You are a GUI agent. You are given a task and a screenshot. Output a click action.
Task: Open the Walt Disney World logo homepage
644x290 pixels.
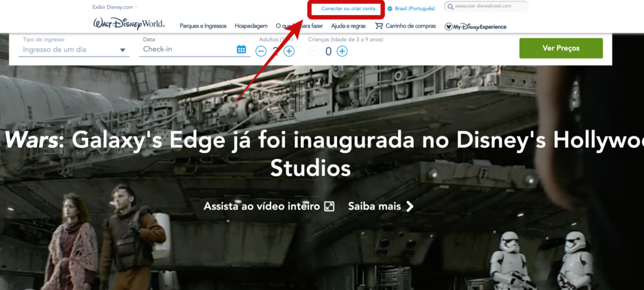pos(129,24)
